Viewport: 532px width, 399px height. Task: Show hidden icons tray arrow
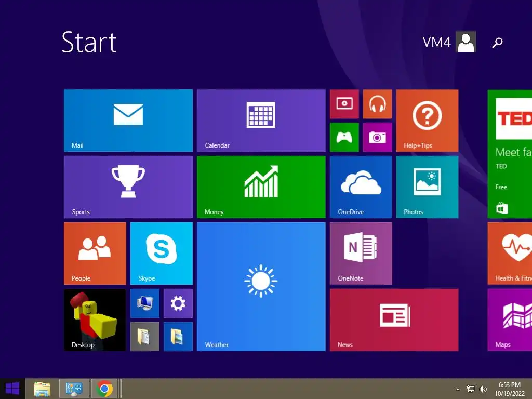[x=458, y=389]
